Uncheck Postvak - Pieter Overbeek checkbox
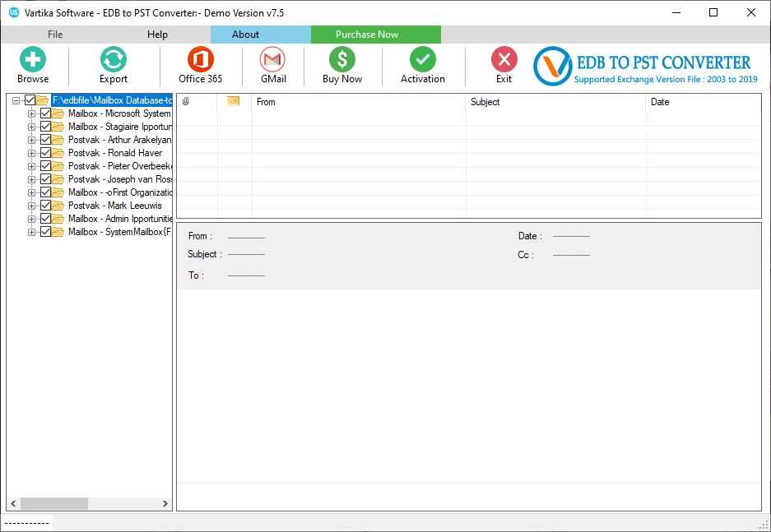The height and width of the screenshot is (532, 771). (x=46, y=166)
